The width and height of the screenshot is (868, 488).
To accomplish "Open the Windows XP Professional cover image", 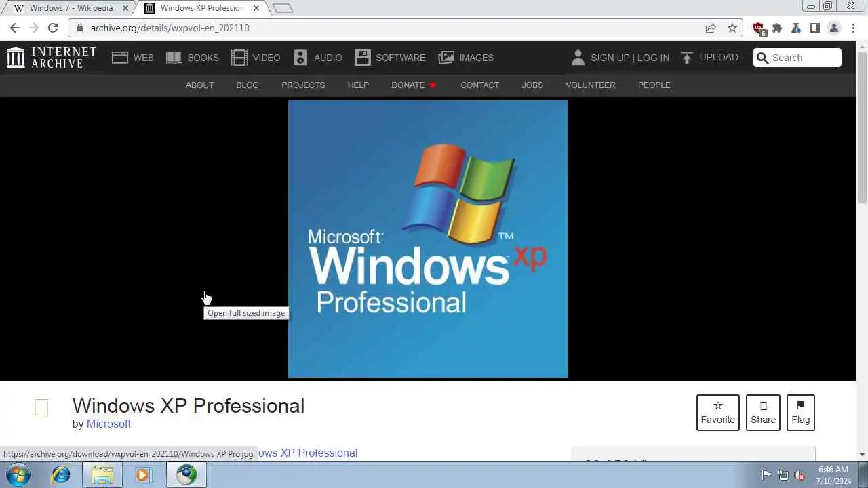I will (428, 239).
